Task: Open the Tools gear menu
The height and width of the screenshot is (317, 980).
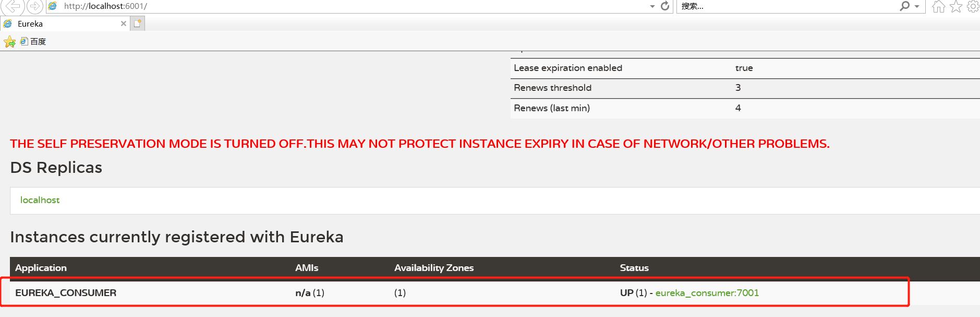Action: tap(973, 7)
